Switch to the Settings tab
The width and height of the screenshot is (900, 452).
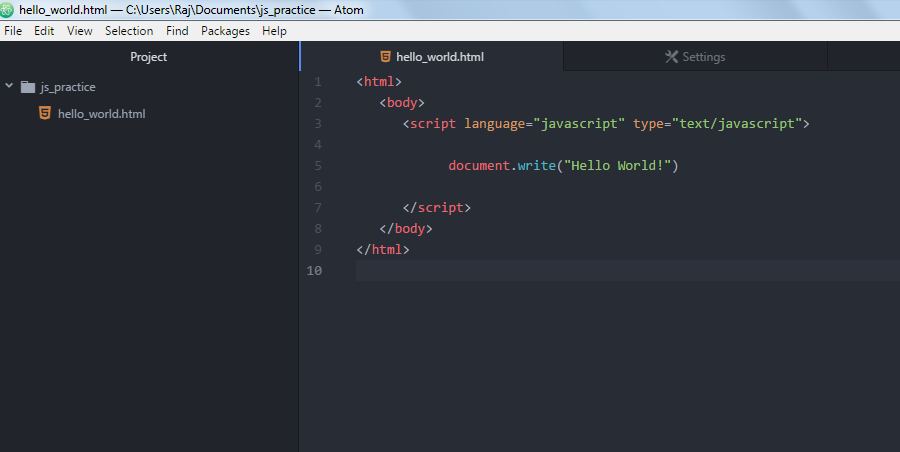(695, 56)
